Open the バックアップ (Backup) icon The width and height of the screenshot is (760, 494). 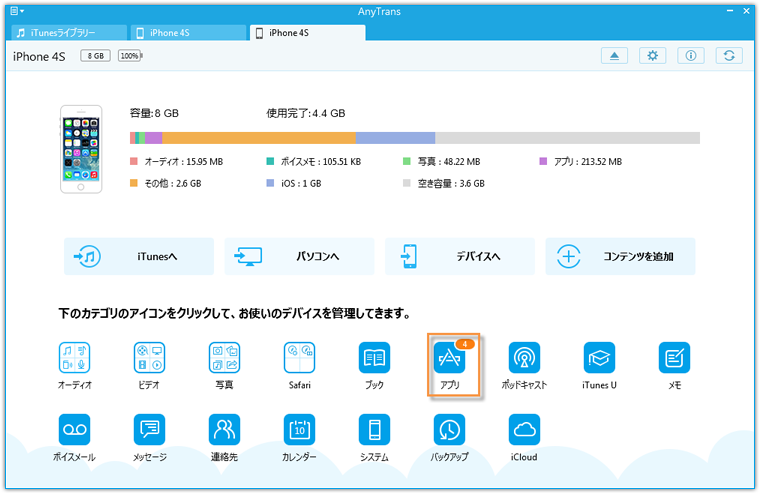point(449,430)
